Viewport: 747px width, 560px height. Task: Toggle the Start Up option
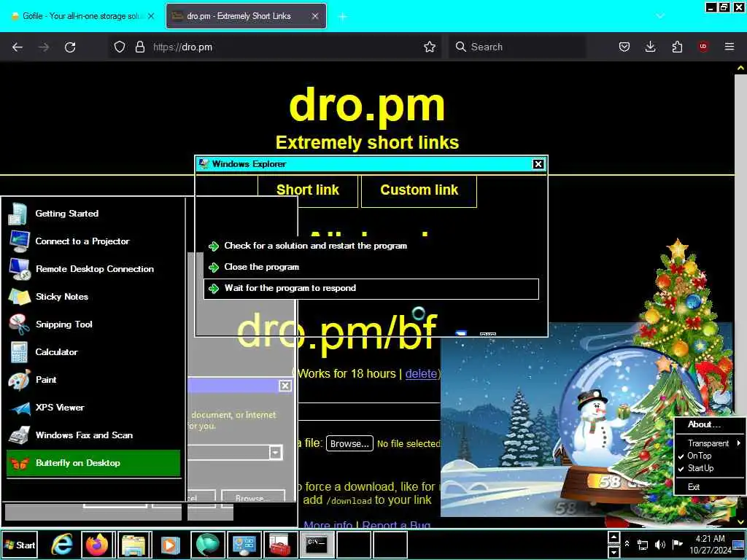(710, 468)
